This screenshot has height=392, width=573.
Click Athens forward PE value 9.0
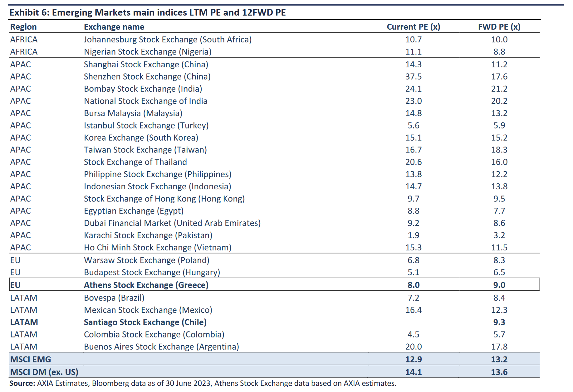[x=499, y=285]
